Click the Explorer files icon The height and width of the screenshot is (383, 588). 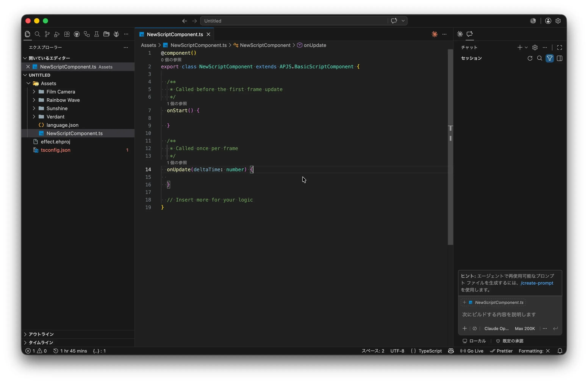tap(27, 34)
